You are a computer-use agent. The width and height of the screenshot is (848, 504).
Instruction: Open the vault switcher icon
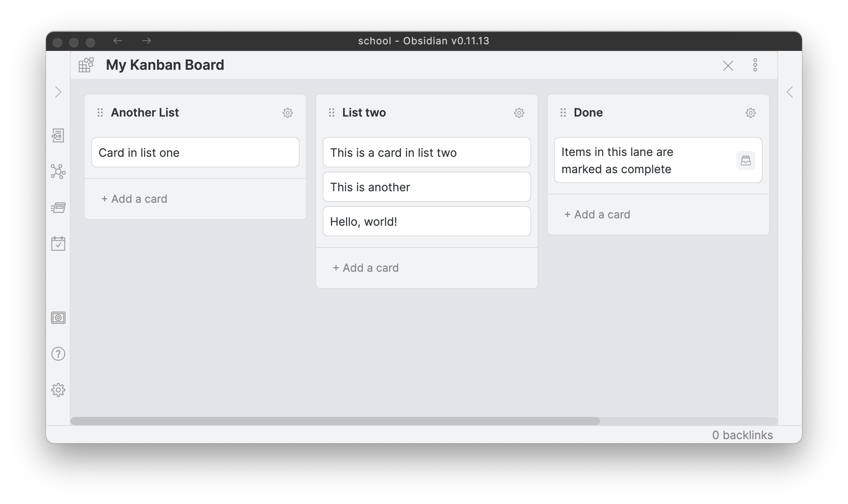coord(58,318)
